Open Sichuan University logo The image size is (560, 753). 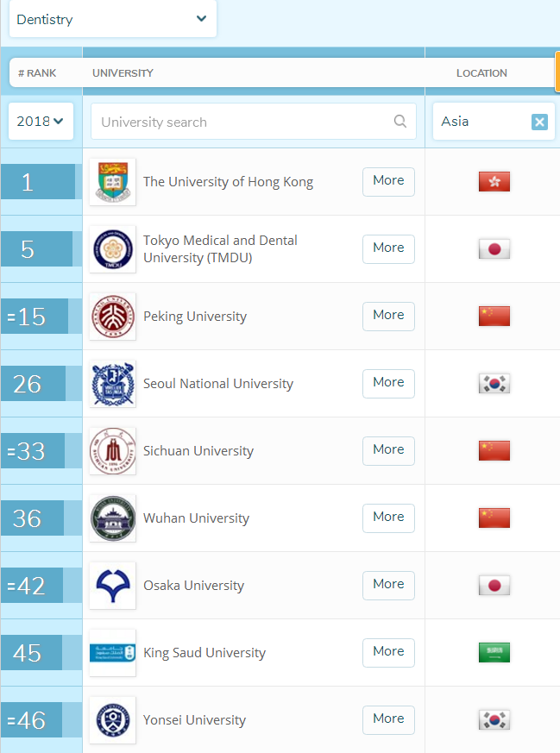pyautogui.click(x=113, y=451)
